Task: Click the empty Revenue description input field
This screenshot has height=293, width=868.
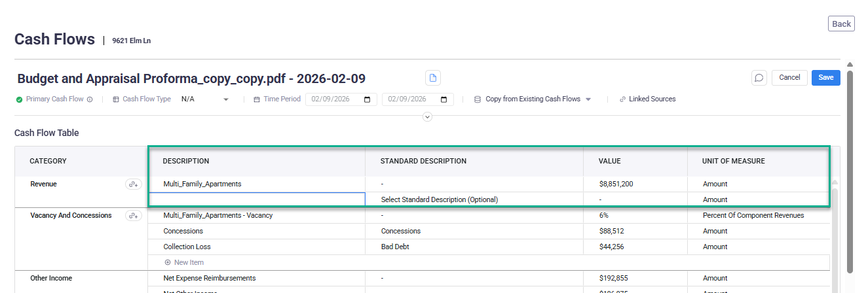Action: pos(257,199)
